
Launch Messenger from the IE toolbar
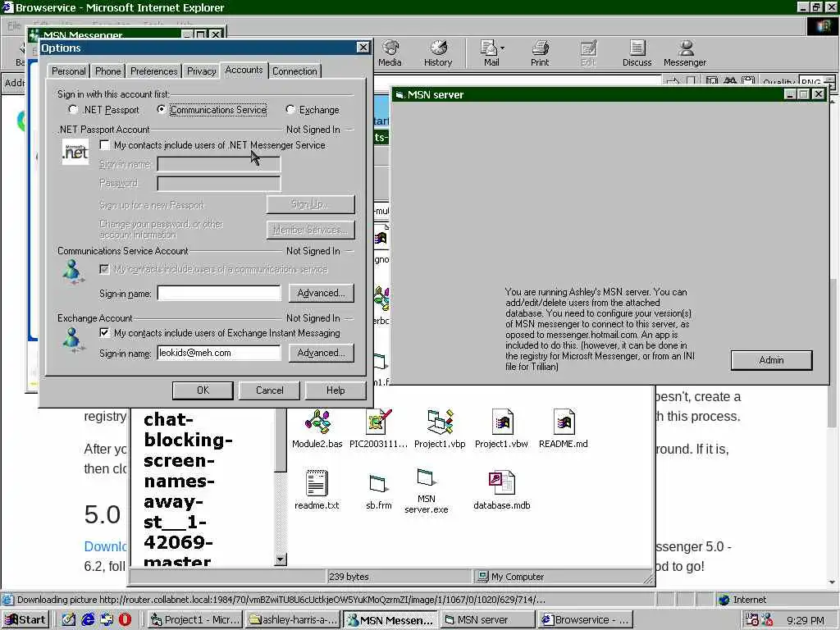(x=685, y=53)
